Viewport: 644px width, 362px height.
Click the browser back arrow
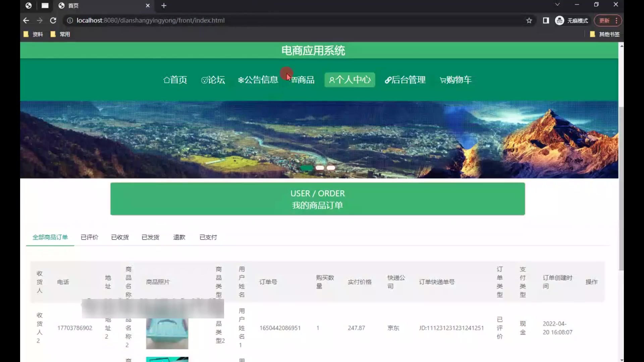click(26, 20)
